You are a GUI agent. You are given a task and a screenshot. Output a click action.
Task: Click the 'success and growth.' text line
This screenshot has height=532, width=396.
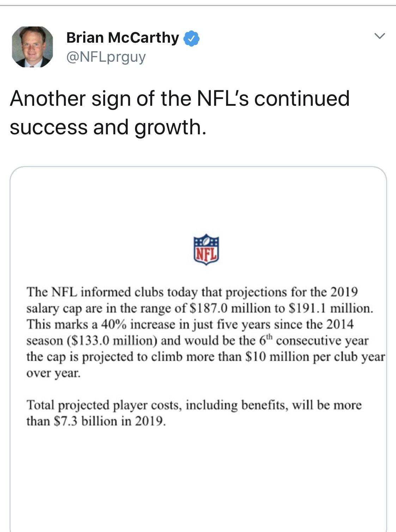[x=108, y=127]
